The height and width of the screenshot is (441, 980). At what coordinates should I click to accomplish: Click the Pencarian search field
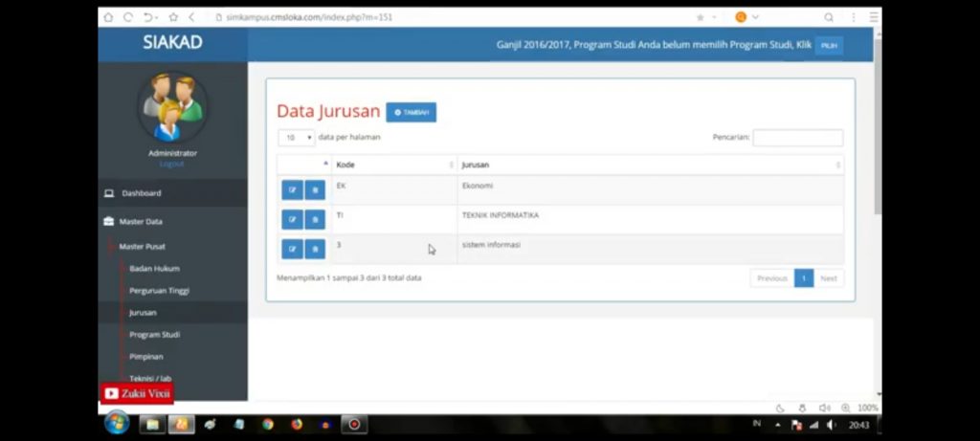pyautogui.click(x=797, y=138)
